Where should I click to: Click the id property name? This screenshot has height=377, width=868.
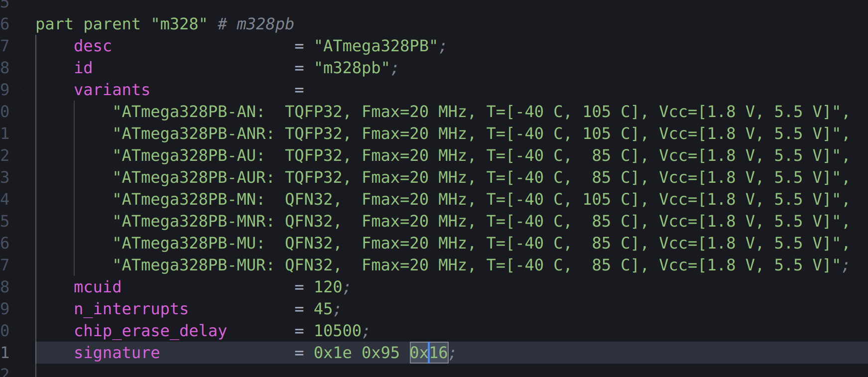(83, 68)
